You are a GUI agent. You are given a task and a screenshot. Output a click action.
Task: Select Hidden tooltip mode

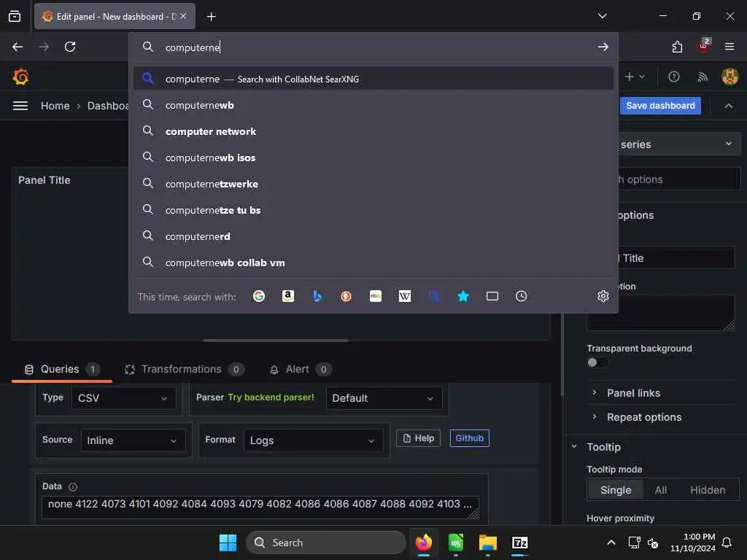708,490
